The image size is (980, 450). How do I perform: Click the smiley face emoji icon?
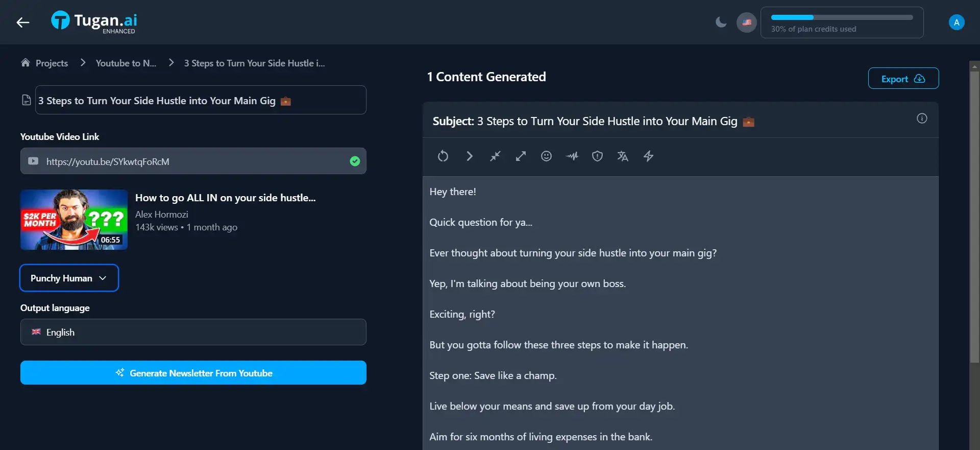tap(546, 156)
